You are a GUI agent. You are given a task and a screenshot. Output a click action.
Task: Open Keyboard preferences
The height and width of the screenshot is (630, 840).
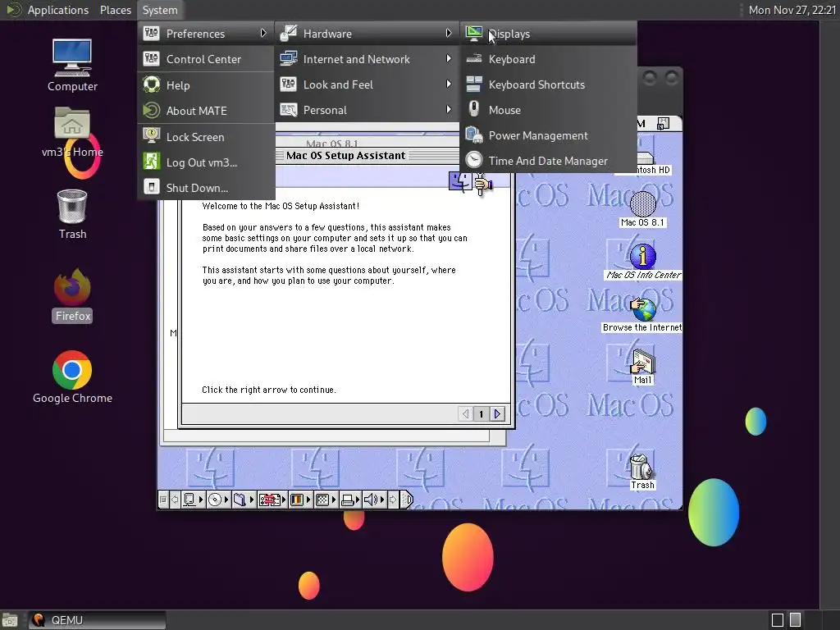click(549, 59)
